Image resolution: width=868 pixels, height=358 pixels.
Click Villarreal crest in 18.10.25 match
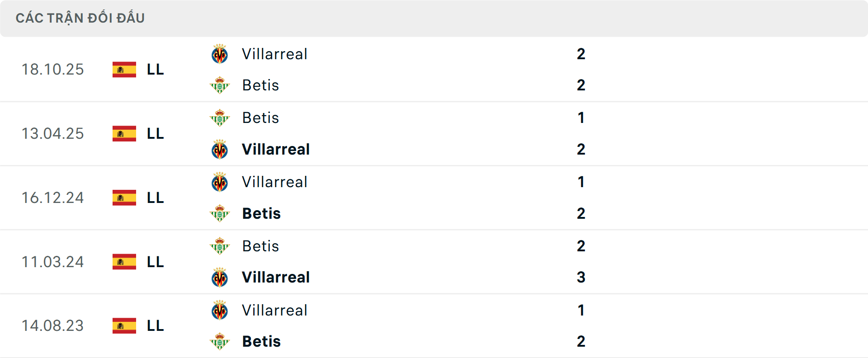click(220, 54)
